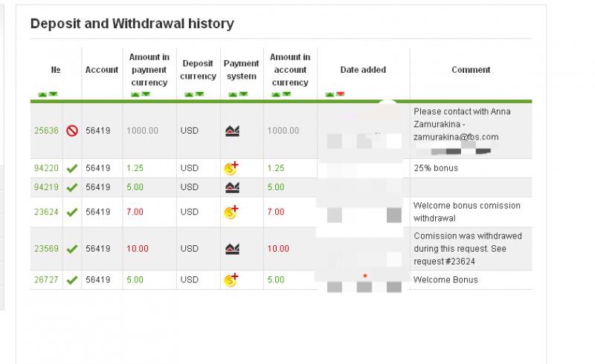Screen dimensions: 595x364
Task: Sort Date added column ascending
Action: pyautogui.click(x=330, y=94)
